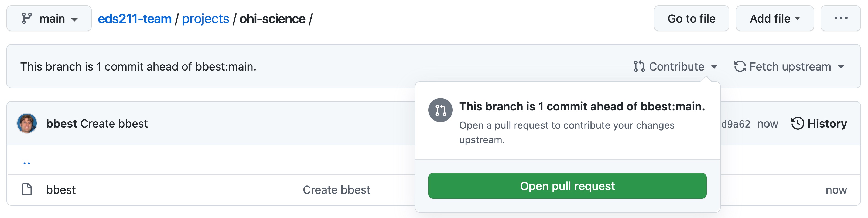Click the file icon beside bbest
The width and height of the screenshot is (868, 218).
27,189
